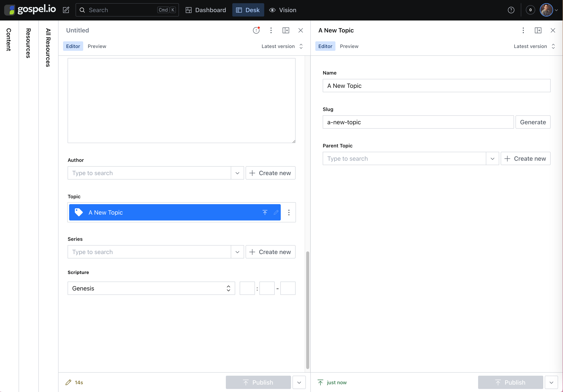Click the Parent Topic search field
Viewport: 563px width, 392px height.
[404, 158]
